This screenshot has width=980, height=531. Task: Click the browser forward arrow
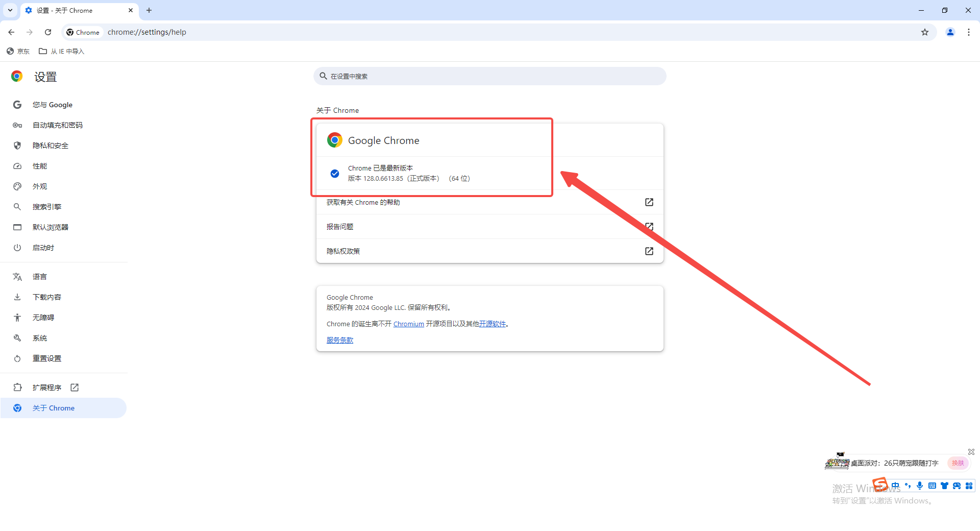click(30, 32)
